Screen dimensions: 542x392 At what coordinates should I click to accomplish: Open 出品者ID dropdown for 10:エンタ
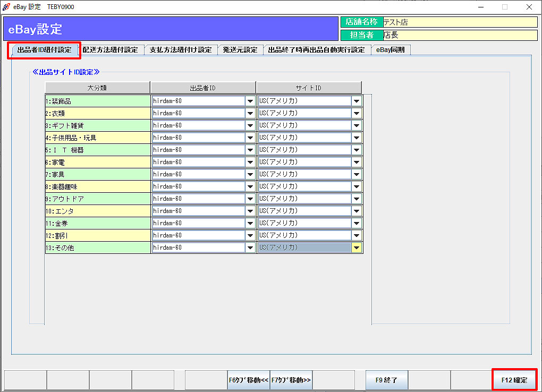point(250,211)
